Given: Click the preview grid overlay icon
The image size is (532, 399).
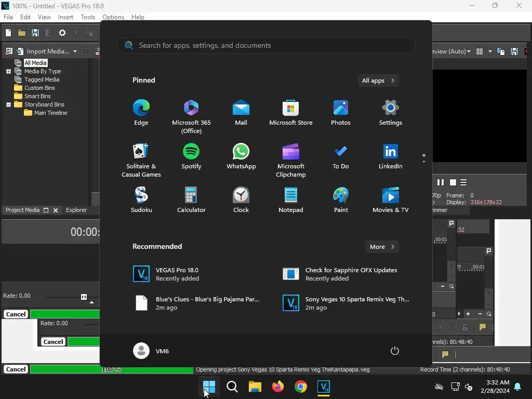Looking at the screenshot, I should coord(480,51).
